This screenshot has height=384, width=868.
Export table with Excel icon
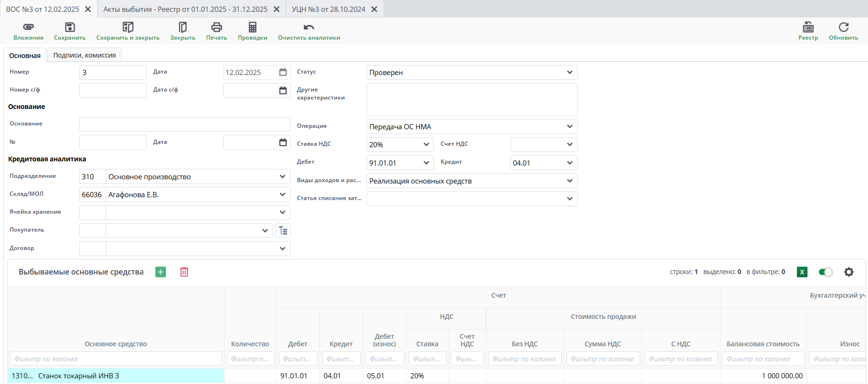point(802,272)
